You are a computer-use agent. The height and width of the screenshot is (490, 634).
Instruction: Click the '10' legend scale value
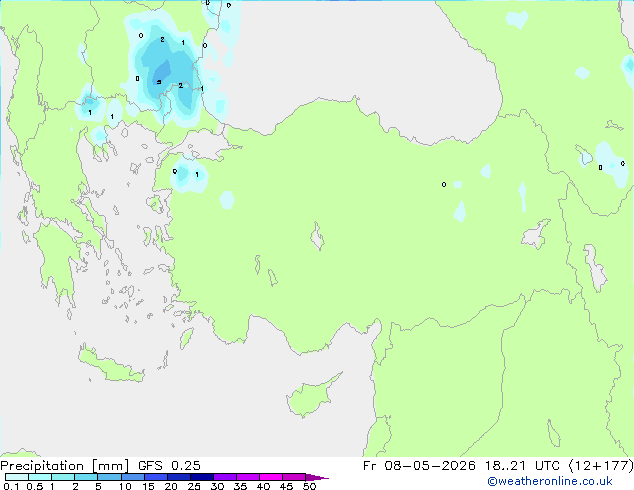125,486
